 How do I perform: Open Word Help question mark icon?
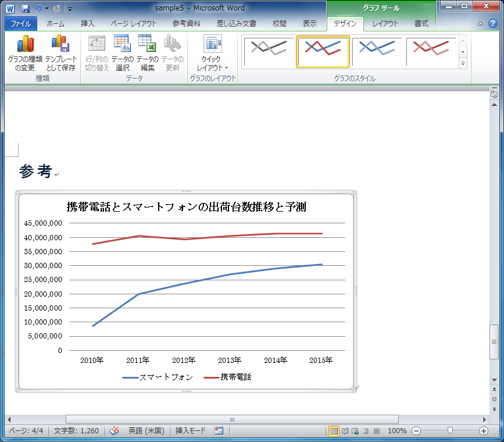click(x=492, y=23)
